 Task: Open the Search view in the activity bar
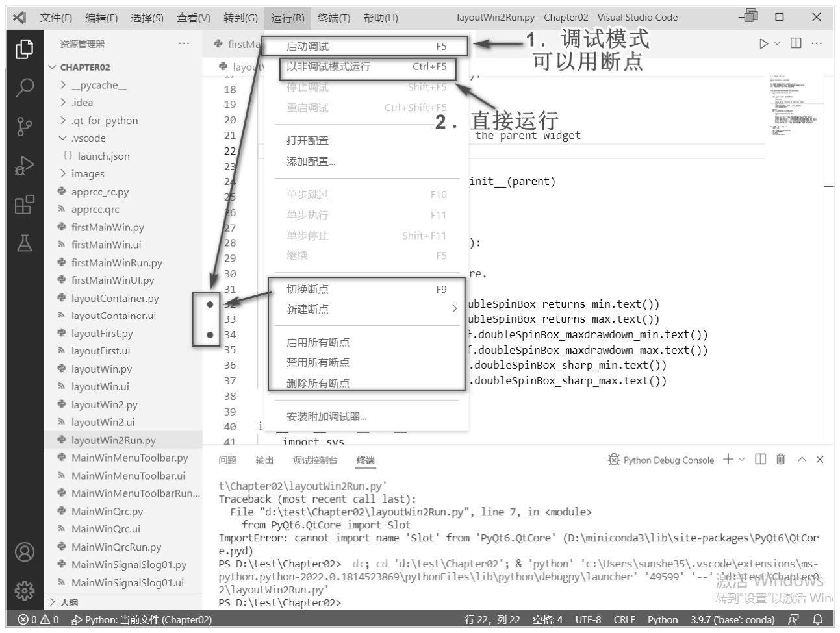(25, 87)
